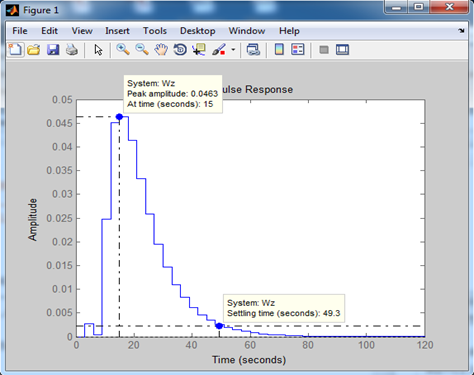Close the Figure 1 window

tap(449, 6)
